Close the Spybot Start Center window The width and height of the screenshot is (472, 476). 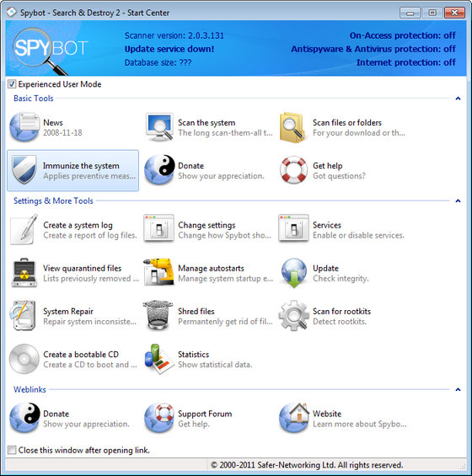pyautogui.click(x=454, y=13)
